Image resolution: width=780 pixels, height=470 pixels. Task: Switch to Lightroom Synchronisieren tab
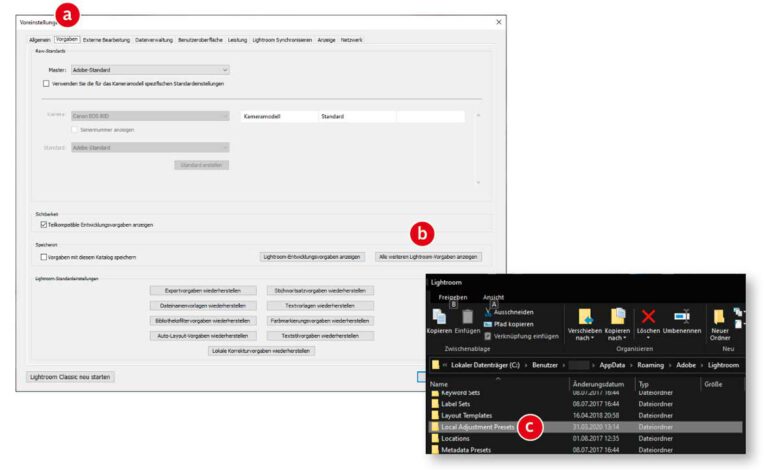[282, 40]
